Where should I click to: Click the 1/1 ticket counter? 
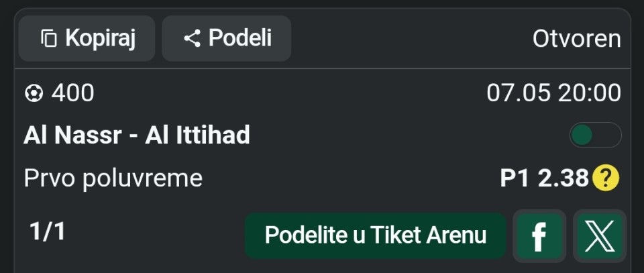point(47,232)
